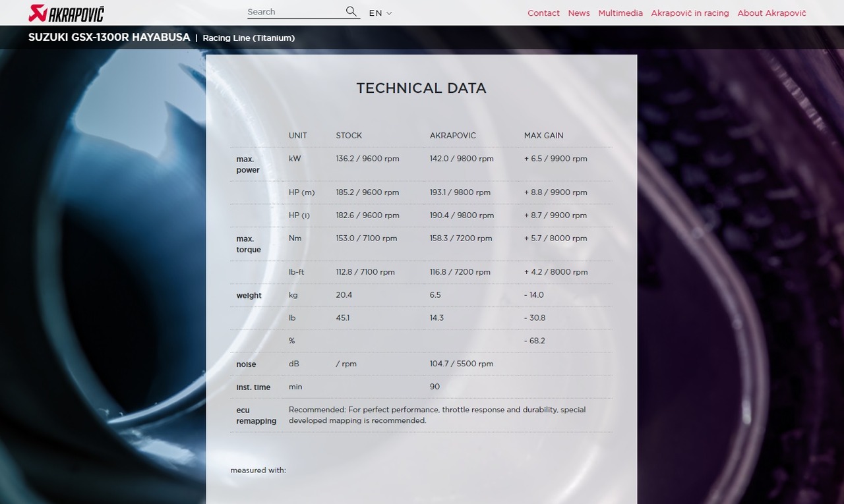
Task: Select gain + 4.2 / 8000 rpm
Action: [556, 272]
